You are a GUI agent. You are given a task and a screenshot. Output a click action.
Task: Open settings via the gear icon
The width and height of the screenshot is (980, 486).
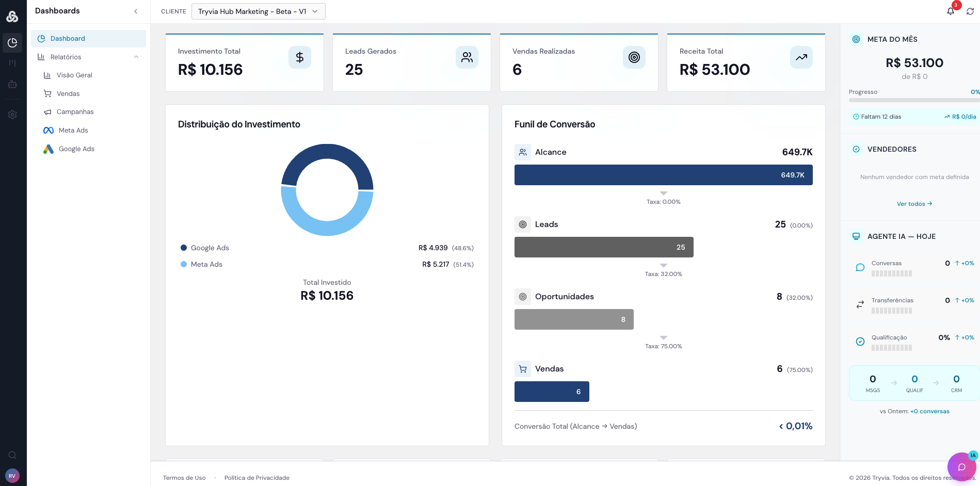[12, 115]
